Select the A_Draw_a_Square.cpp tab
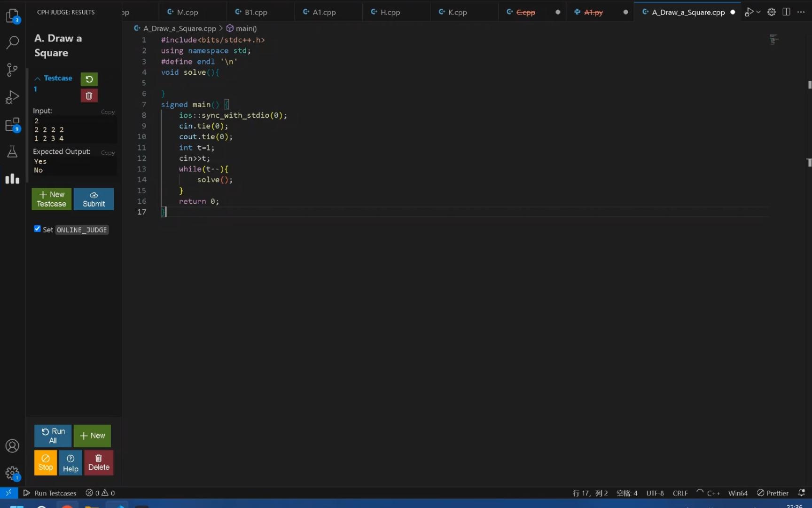The height and width of the screenshot is (508, 812). click(x=688, y=12)
